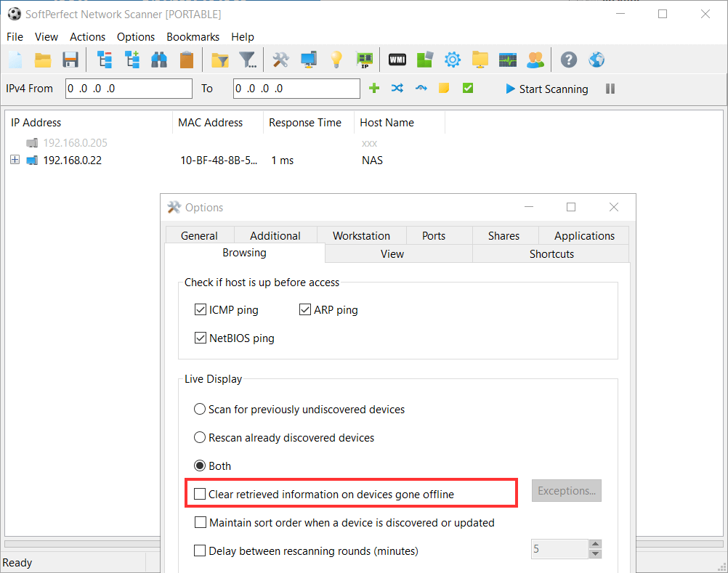Click the yellow note icon by range

(444, 88)
